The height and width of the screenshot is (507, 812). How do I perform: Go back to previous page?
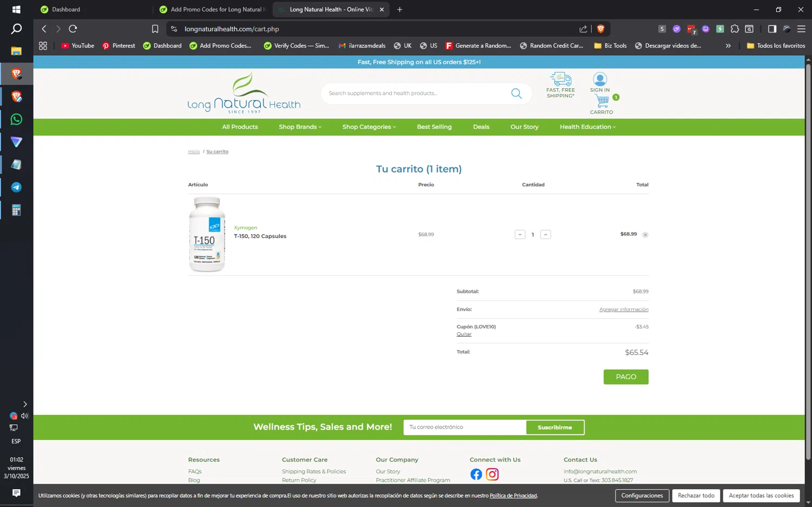(x=44, y=29)
